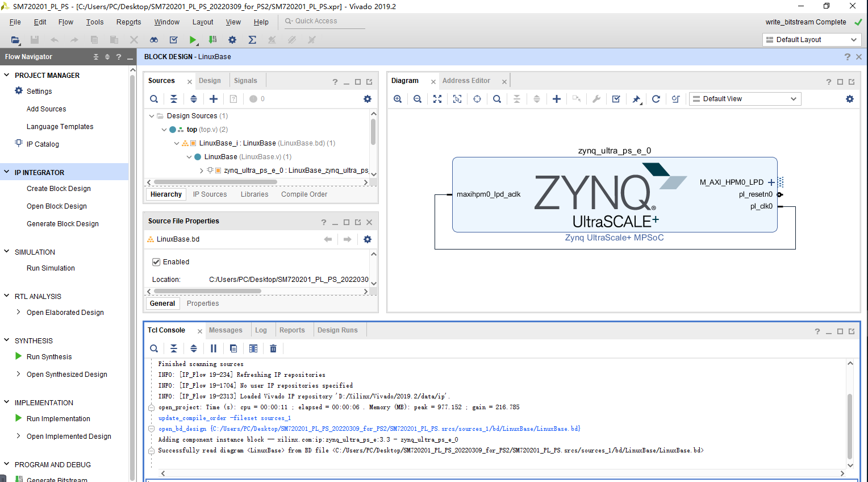Open the Default View dropdown
The width and height of the screenshot is (868, 482).
pyautogui.click(x=744, y=98)
